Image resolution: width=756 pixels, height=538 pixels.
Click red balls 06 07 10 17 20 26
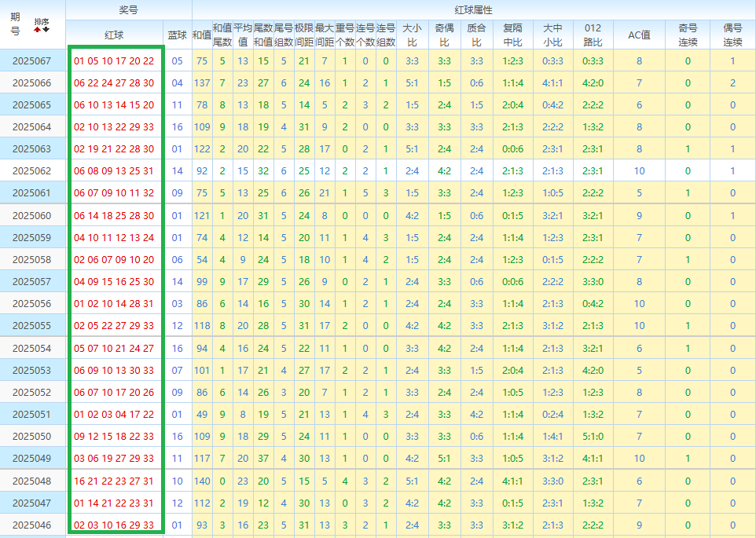click(114, 393)
